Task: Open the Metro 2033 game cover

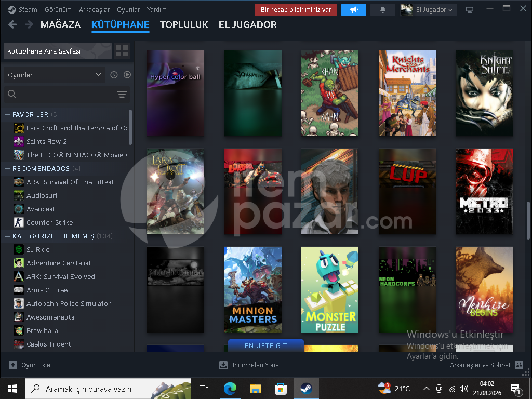Action: point(484,191)
